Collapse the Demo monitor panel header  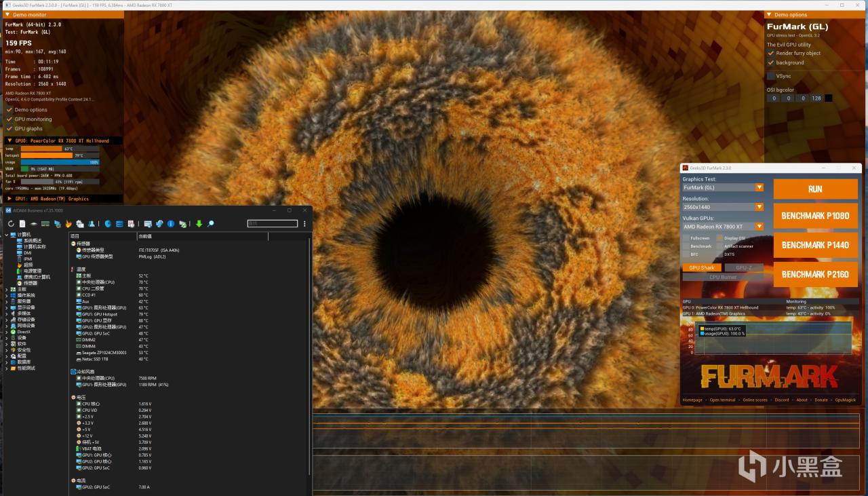pyautogui.click(x=62, y=14)
